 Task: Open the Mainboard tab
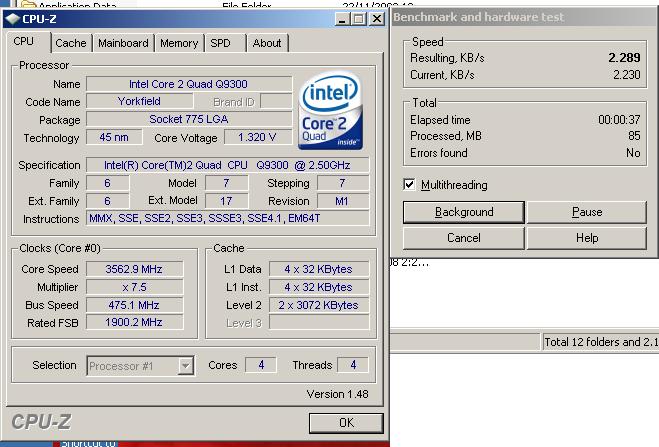click(x=123, y=43)
